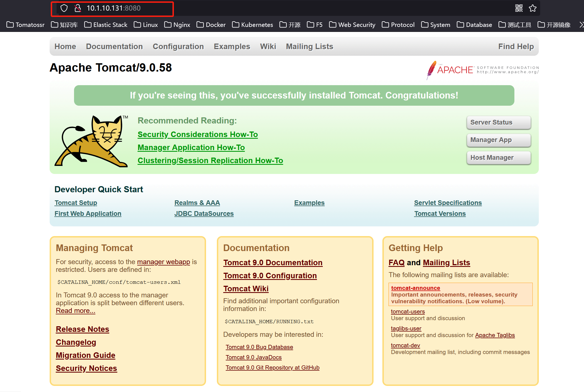Open the Kubernetes bookmark folder
The image size is (584, 392).
(252, 25)
